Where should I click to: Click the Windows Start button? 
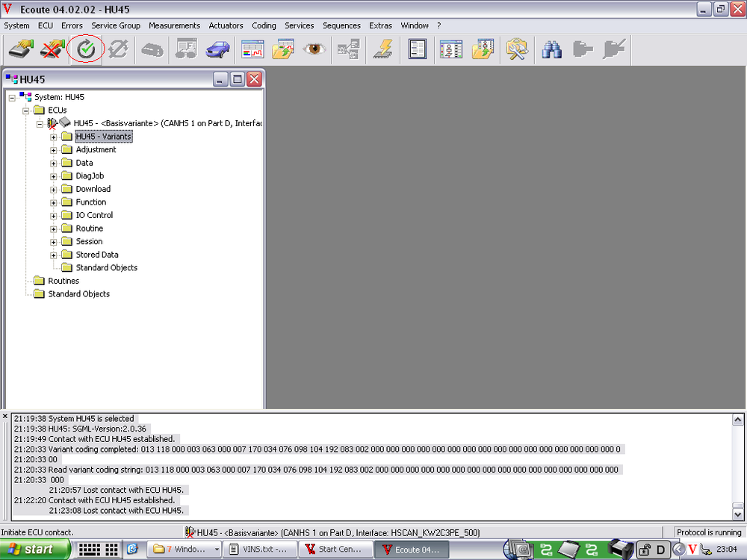coord(36,550)
